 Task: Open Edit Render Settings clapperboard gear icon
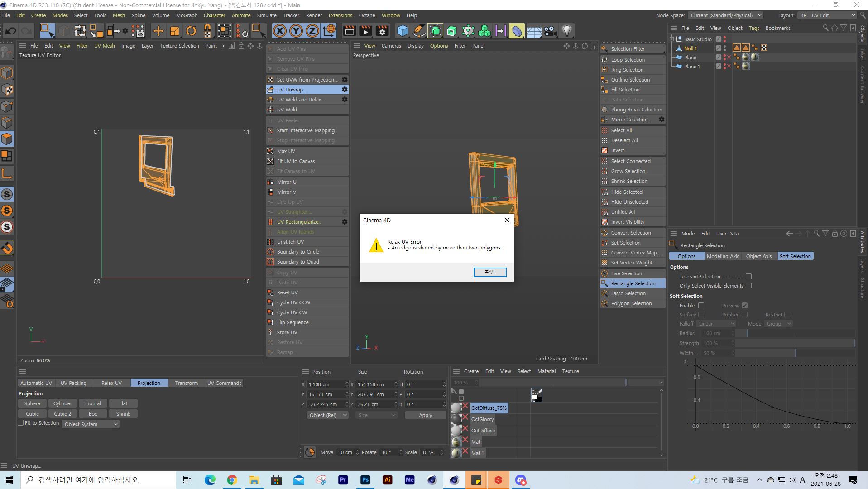coord(382,31)
